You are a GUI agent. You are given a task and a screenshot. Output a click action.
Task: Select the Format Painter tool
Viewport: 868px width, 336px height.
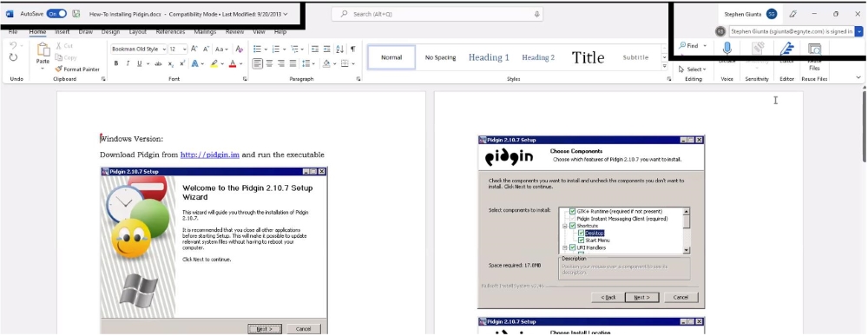pyautogui.click(x=77, y=69)
